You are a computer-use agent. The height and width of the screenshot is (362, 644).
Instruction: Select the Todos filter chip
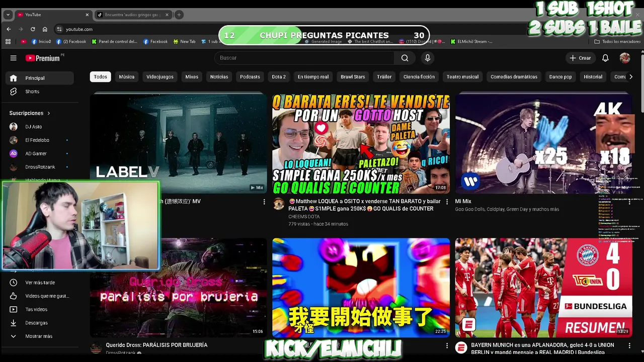tap(101, 77)
